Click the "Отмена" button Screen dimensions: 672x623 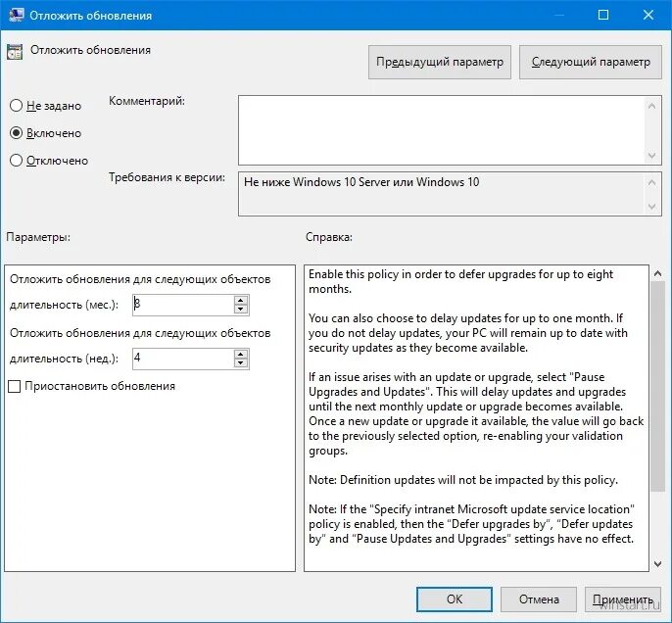pos(539,599)
